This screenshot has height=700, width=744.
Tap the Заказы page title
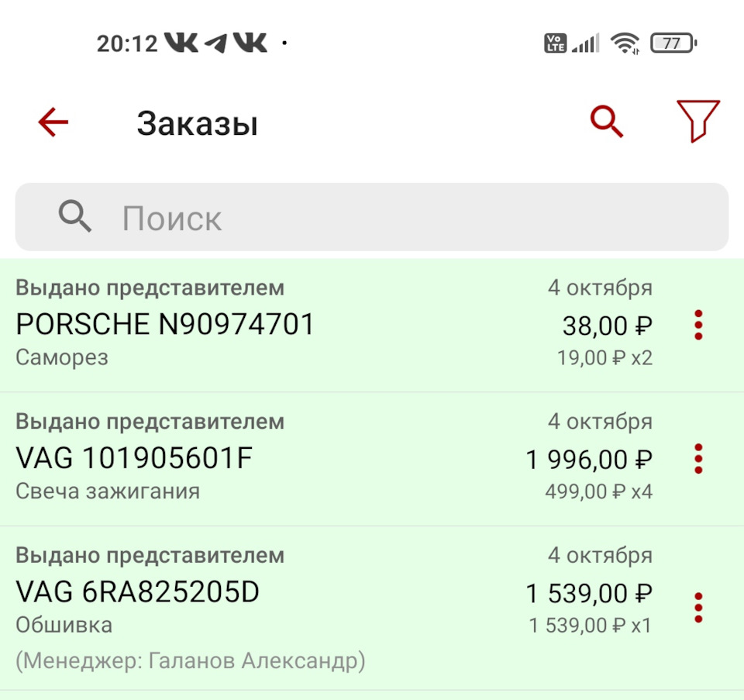(x=197, y=123)
